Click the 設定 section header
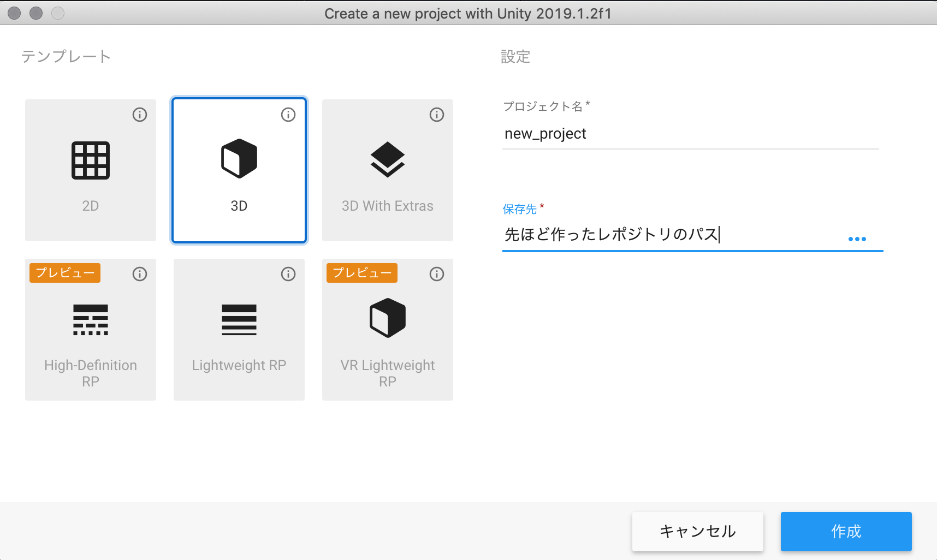 [x=515, y=57]
